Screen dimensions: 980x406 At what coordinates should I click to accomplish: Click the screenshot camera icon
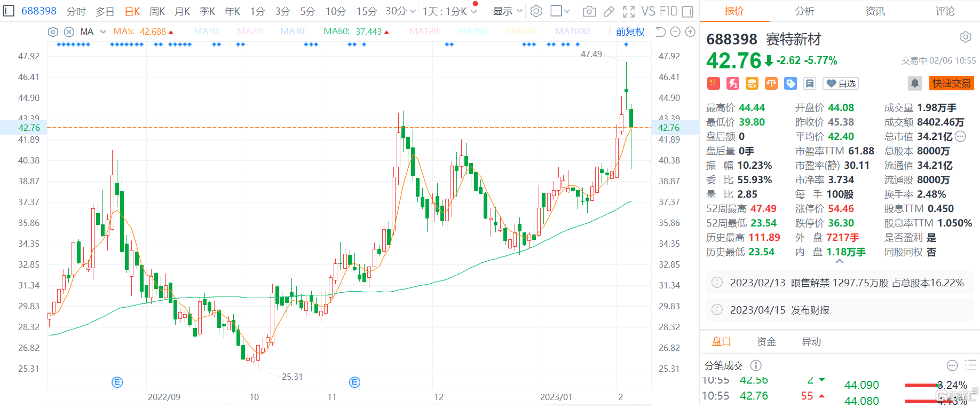[589, 11]
